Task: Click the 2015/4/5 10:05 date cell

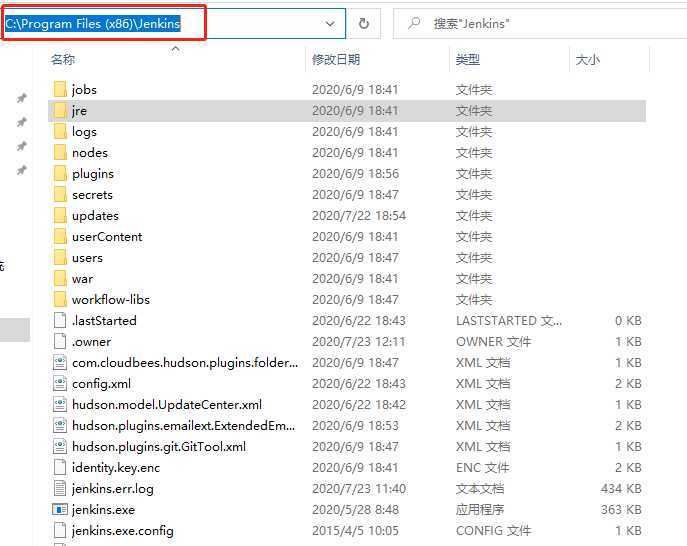Action: (355, 531)
